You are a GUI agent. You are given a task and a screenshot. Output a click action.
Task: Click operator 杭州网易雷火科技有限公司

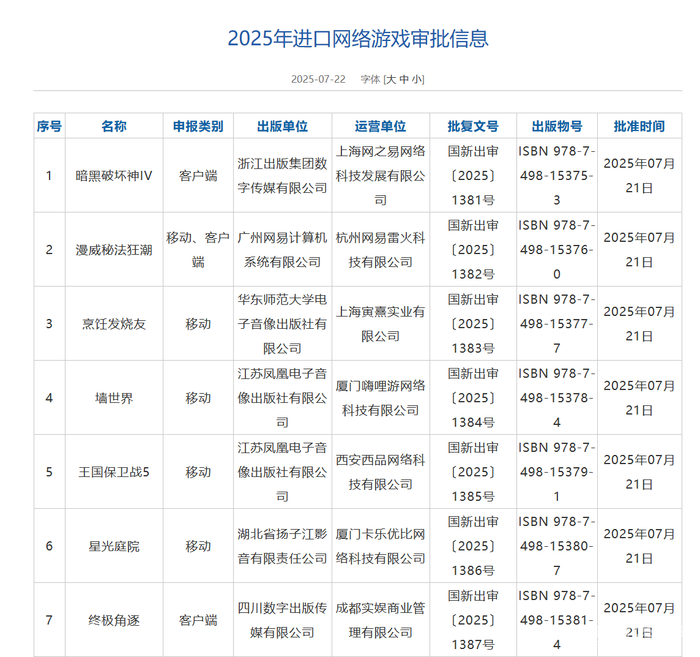(x=380, y=250)
